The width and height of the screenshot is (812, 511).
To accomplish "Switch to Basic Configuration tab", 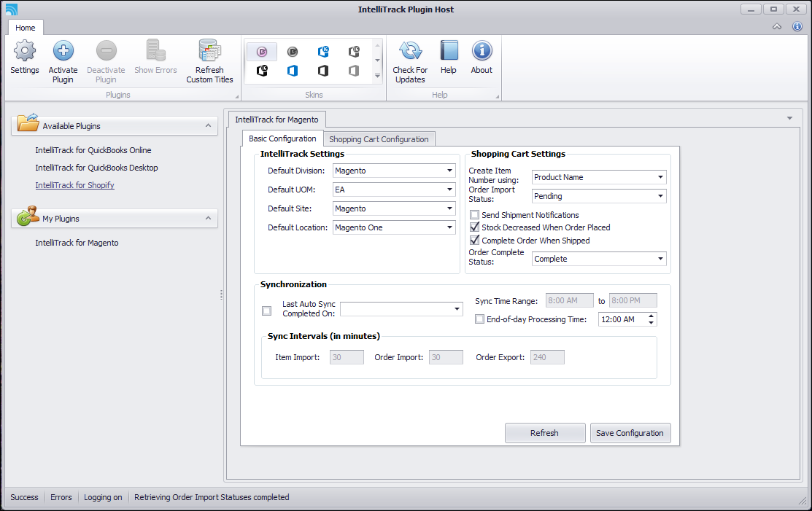I will click(x=282, y=139).
